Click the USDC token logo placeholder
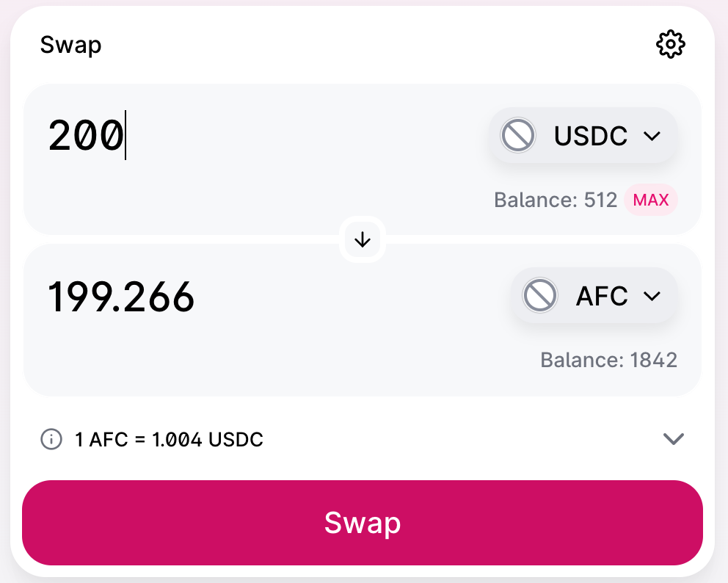728x583 pixels. (x=517, y=136)
